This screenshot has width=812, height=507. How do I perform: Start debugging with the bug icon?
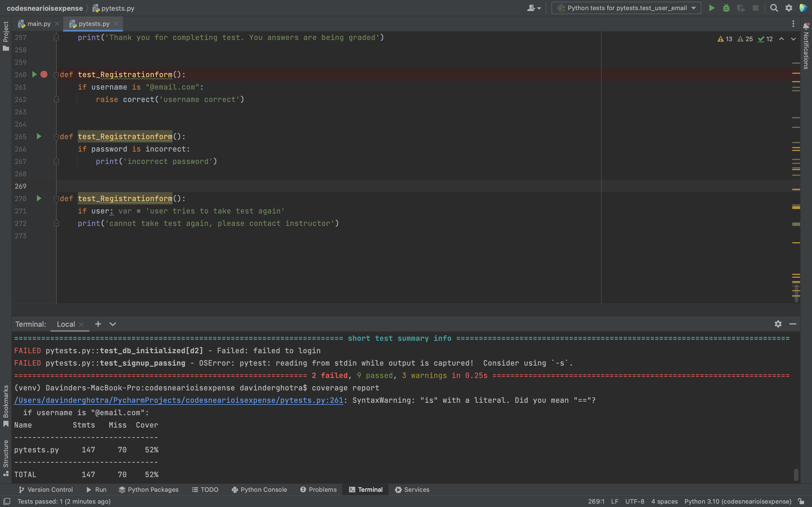tap(726, 8)
